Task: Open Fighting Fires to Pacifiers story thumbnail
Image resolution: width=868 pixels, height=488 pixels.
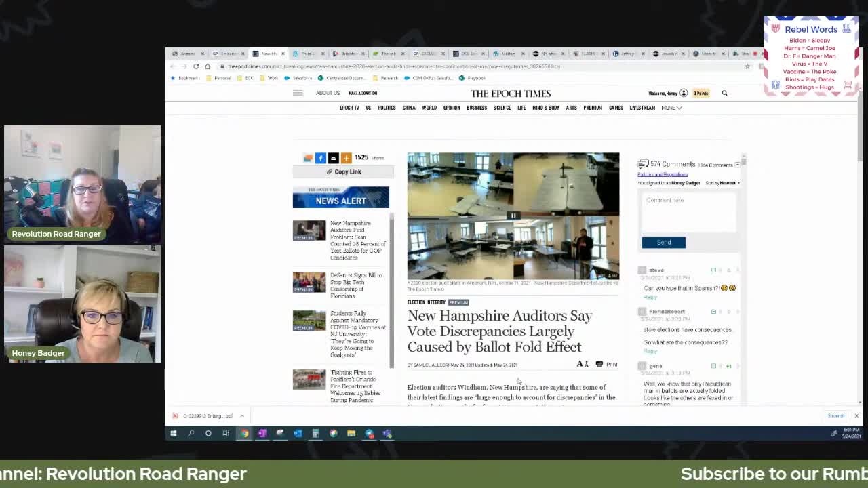Action: pyautogui.click(x=309, y=380)
